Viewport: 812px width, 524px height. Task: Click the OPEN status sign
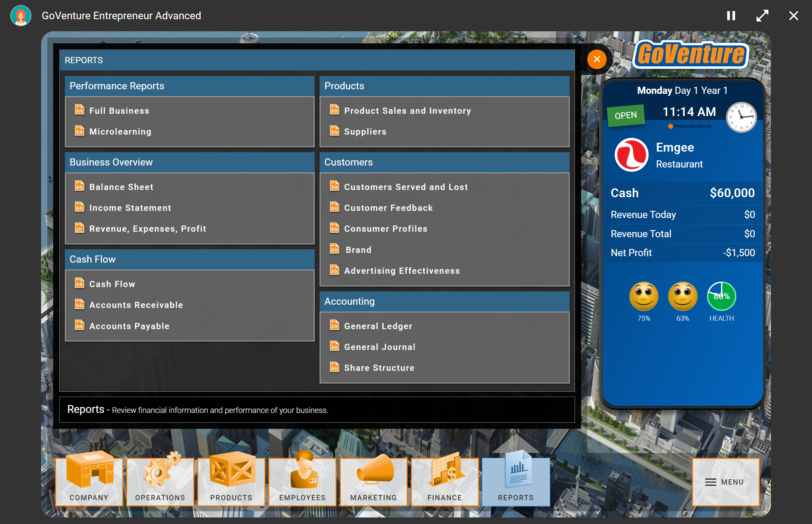[x=625, y=115]
